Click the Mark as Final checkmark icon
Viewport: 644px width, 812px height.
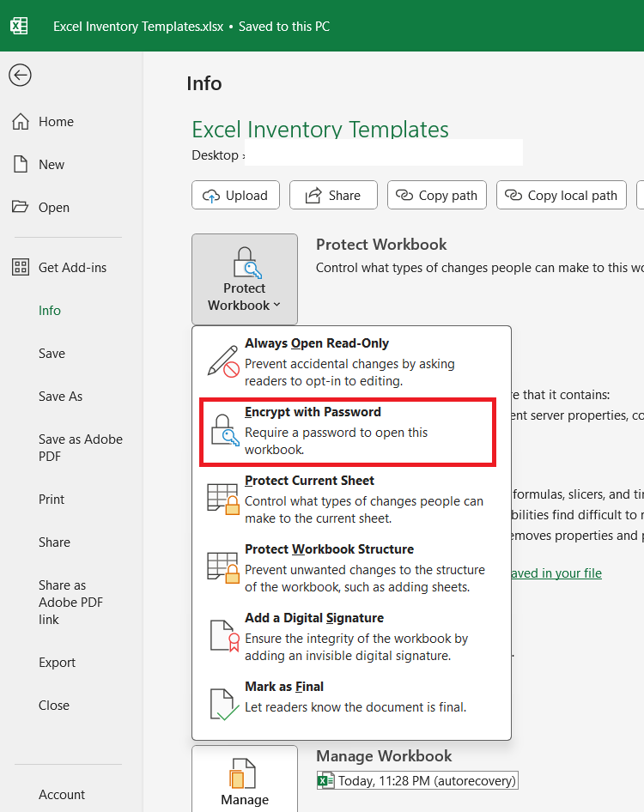pos(225,705)
